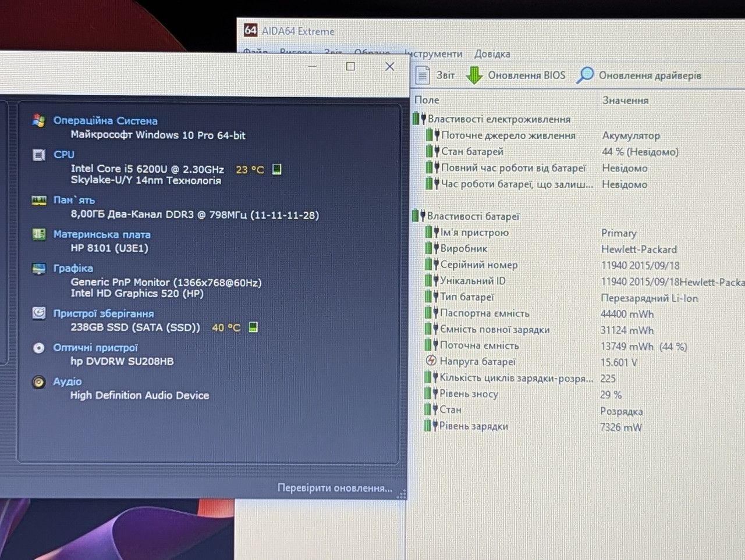Click the speaker icon beside Аудіо

pyautogui.click(x=39, y=382)
